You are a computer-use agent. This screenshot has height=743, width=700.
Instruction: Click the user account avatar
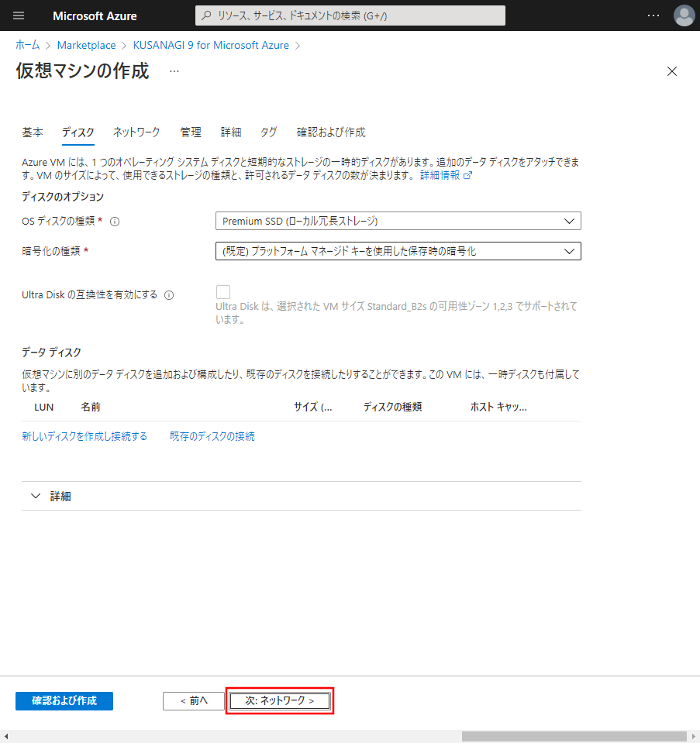(x=684, y=15)
